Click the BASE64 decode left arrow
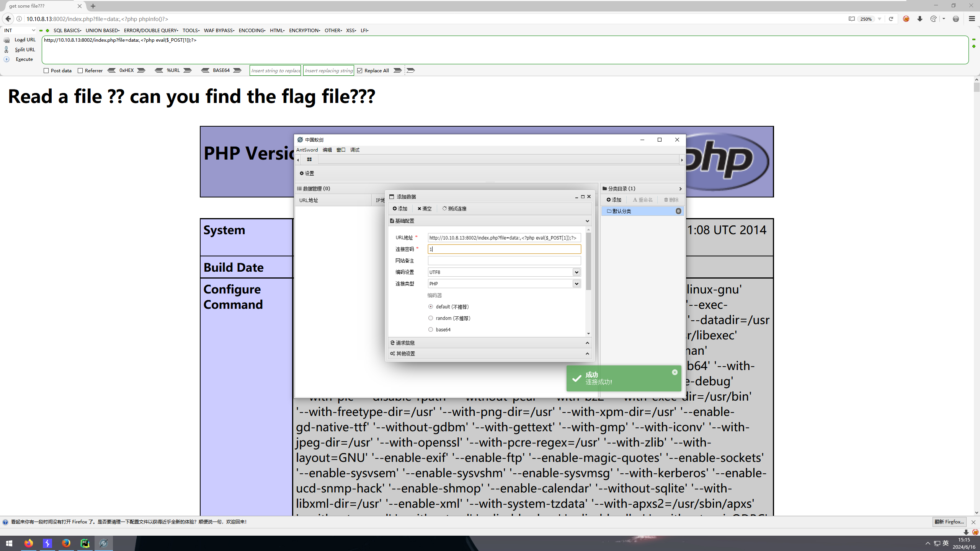Image resolution: width=980 pixels, height=551 pixels. coord(205,70)
